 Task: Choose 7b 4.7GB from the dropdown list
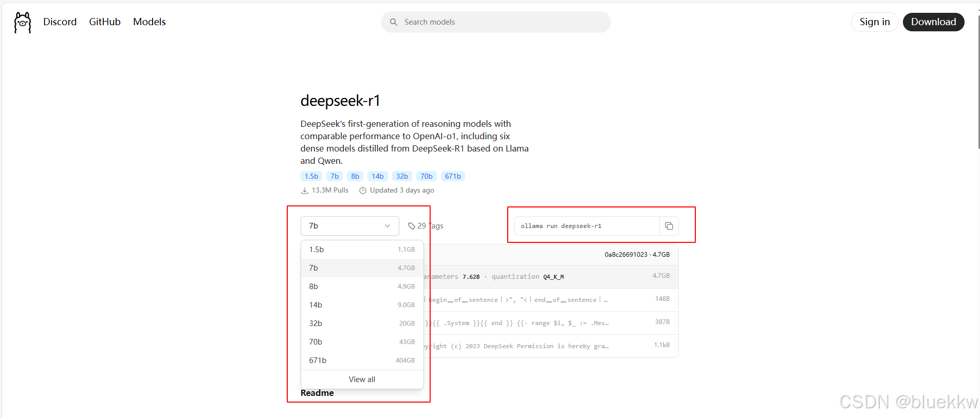[x=362, y=268]
